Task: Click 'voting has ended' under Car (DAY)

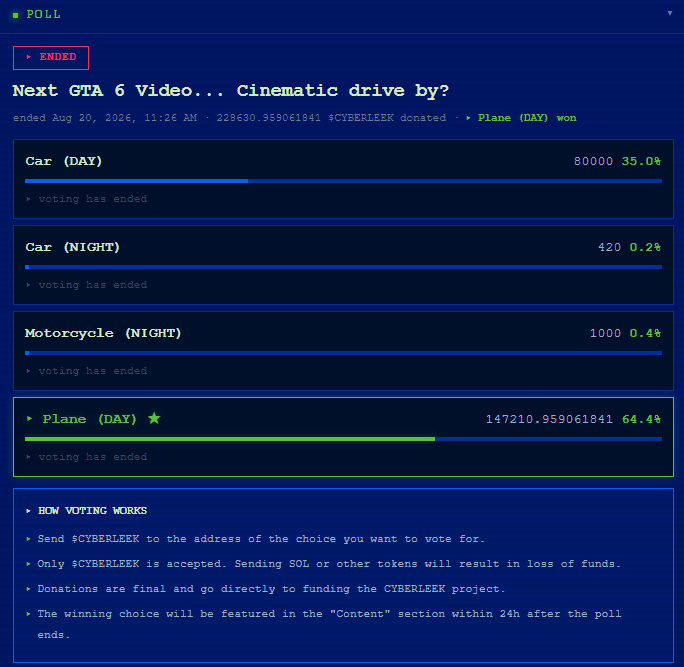Action: click(93, 199)
